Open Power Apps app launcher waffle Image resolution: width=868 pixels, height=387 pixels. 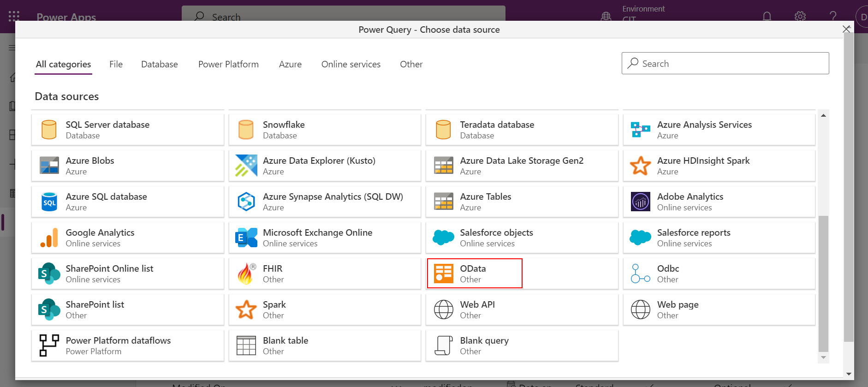[x=14, y=16]
